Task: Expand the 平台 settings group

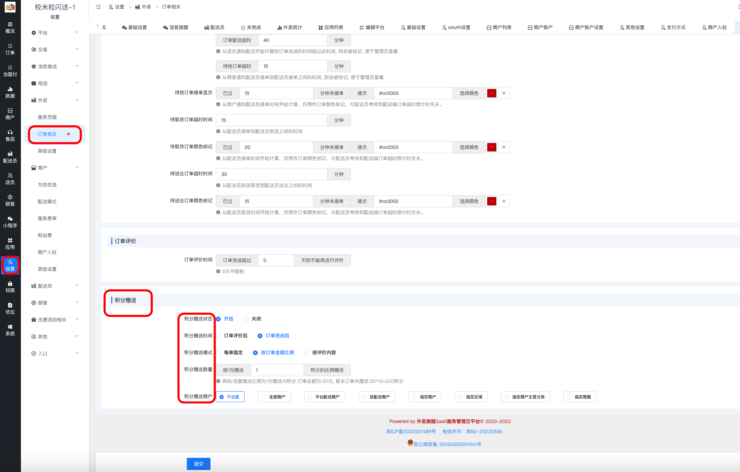Action: pos(44,32)
